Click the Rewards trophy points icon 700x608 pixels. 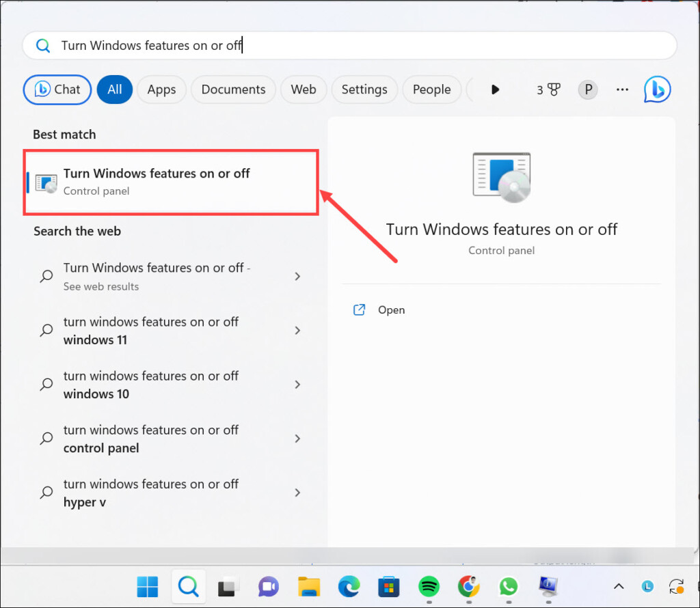click(548, 89)
